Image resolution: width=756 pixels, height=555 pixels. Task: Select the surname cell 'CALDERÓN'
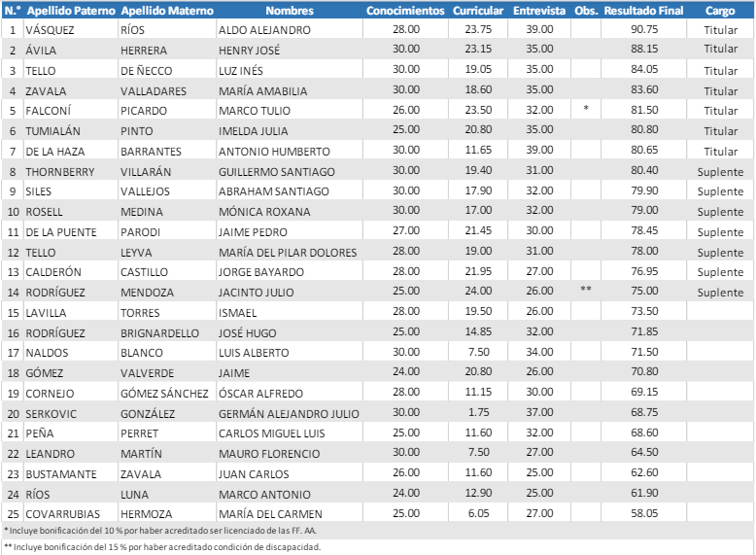(53, 272)
